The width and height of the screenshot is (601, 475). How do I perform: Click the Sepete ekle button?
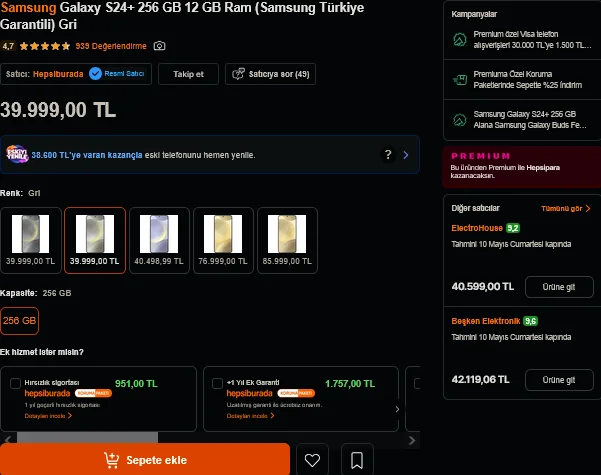(x=145, y=459)
